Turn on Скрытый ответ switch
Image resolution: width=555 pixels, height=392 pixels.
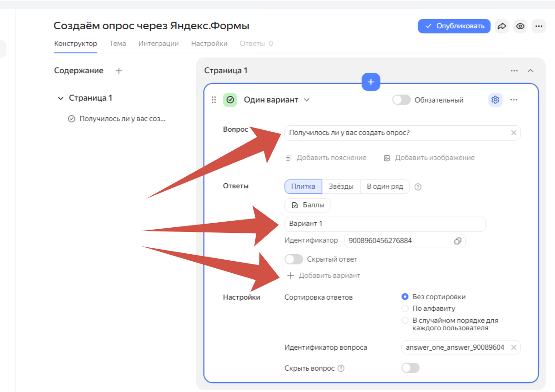(294, 259)
